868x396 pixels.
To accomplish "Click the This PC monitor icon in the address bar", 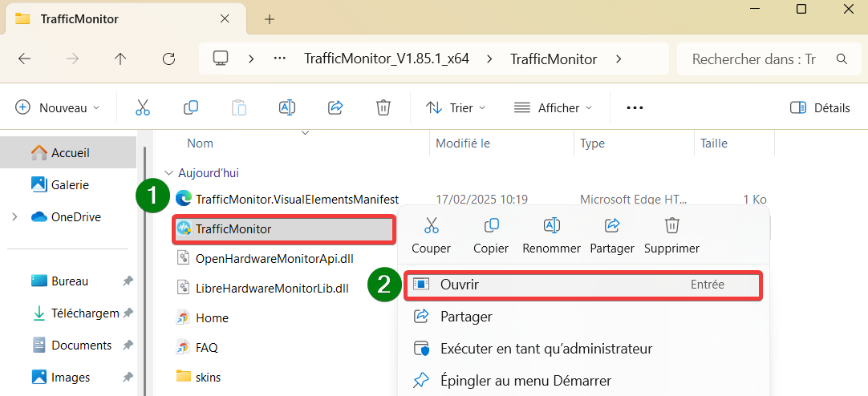I will click(221, 59).
